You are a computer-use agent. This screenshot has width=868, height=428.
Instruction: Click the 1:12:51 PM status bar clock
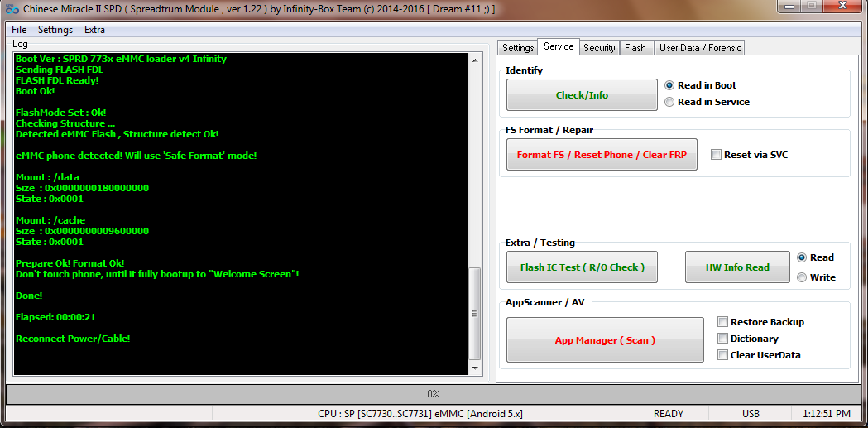(827, 414)
